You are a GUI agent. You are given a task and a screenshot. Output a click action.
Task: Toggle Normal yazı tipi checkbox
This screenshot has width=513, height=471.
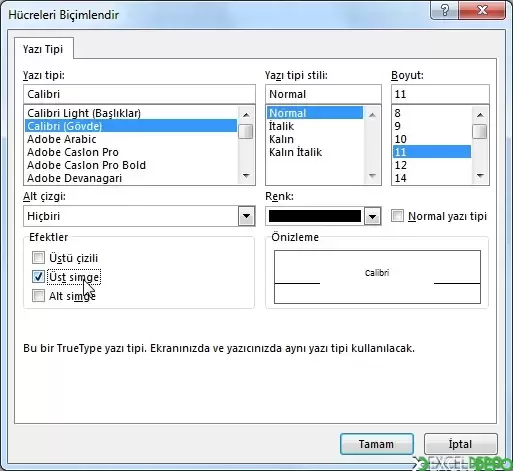click(x=397, y=216)
